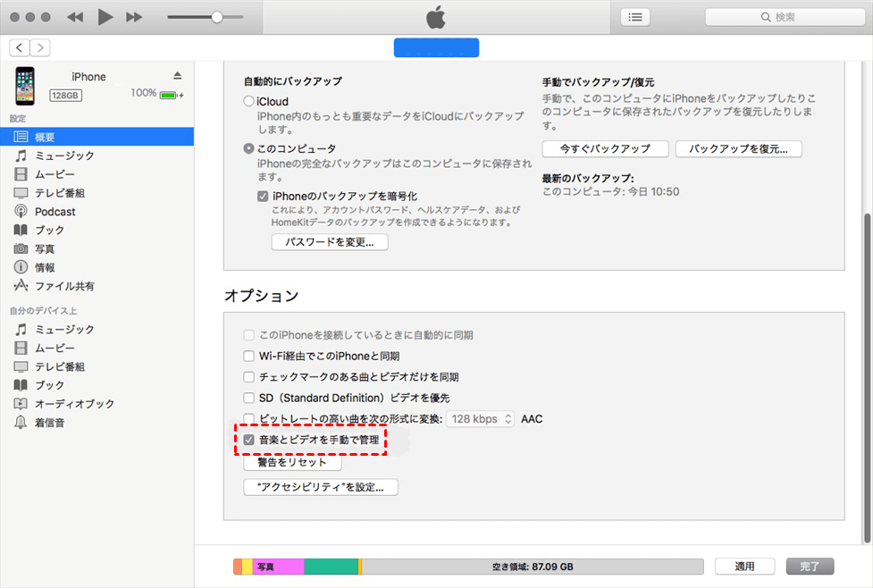Adjust the volume slider knob
This screenshot has width=873, height=588.
(216, 17)
